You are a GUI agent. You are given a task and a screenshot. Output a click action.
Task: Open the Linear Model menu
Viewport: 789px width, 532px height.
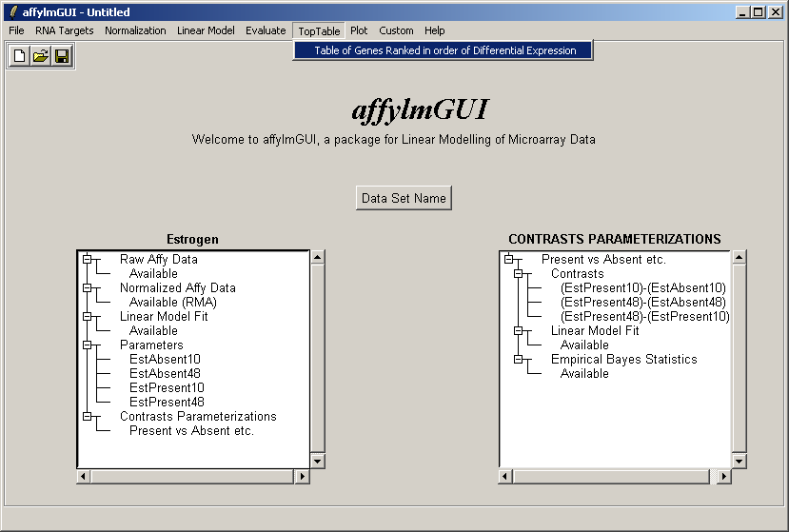206,30
